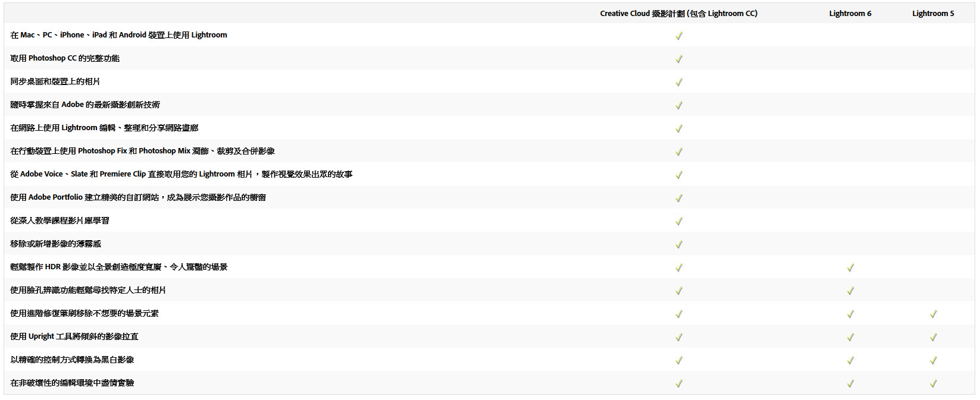Click the Creative Cloud checkmark in the Upright row

pos(679,337)
